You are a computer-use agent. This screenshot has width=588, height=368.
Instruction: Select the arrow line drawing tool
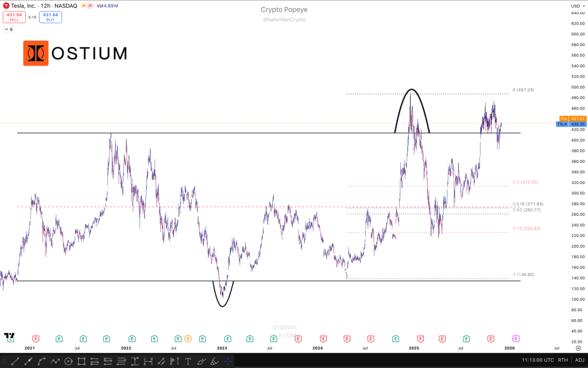tap(29, 361)
